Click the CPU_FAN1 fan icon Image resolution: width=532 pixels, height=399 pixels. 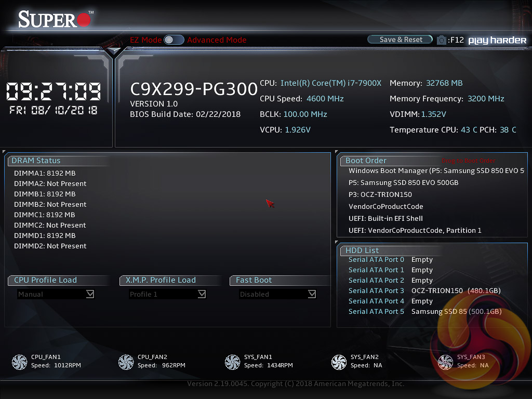point(19,362)
